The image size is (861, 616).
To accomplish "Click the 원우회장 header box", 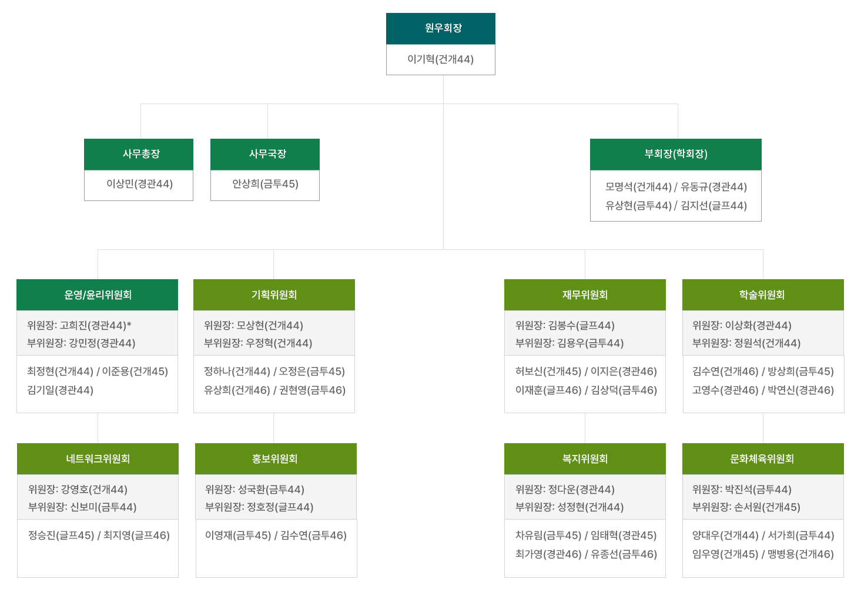I will (441, 29).
